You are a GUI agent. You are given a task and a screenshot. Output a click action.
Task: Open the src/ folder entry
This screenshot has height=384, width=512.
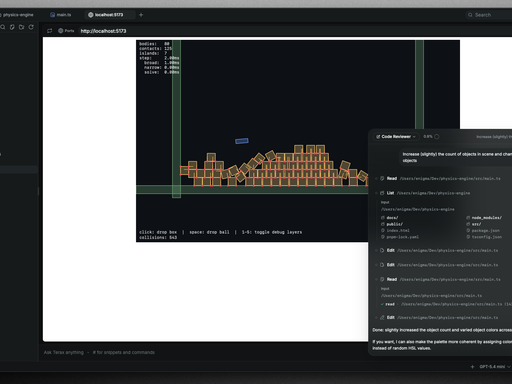[x=474, y=224]
